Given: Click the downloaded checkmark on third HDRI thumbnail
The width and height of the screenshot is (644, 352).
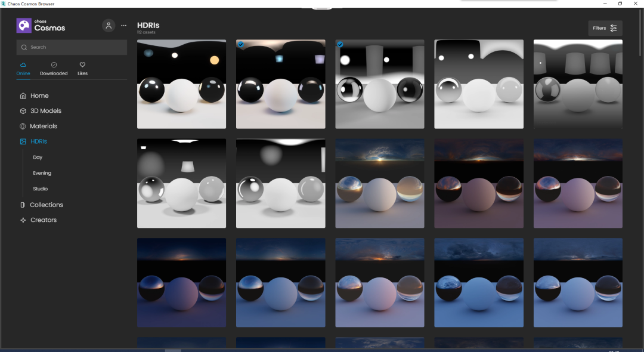Looking at the screenshot, I should (x=340, y=44).
